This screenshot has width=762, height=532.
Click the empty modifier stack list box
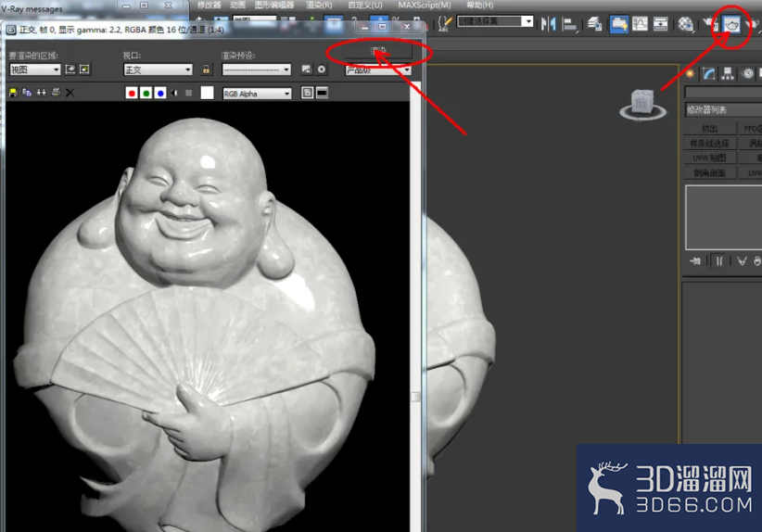[723, 217]
